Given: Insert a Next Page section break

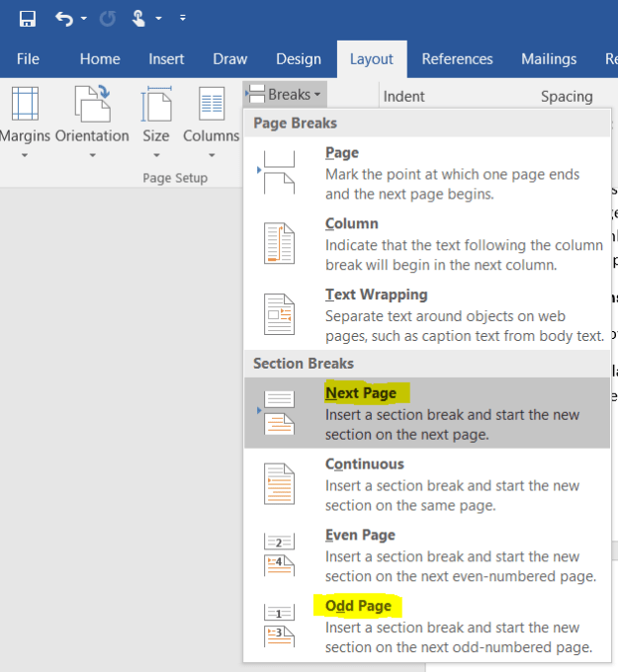Looking at the screenshot, I should point(427,413).
